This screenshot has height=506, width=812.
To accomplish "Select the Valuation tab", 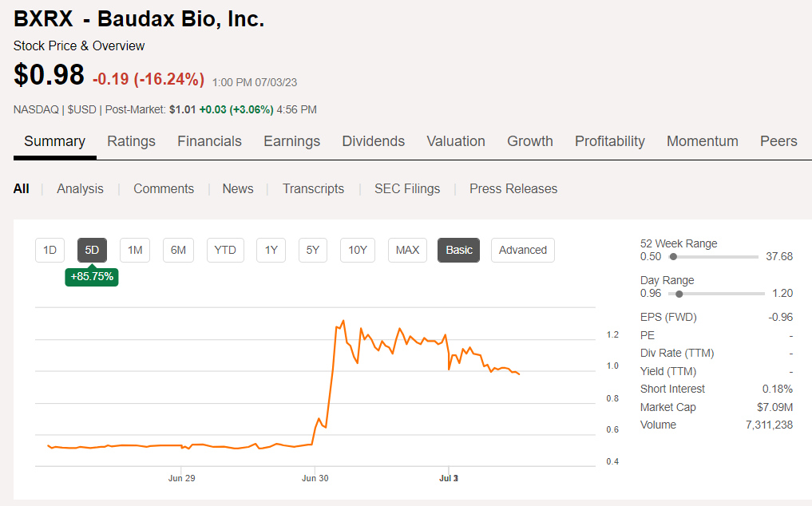I will pyautogui.click(x=456, y=141).
